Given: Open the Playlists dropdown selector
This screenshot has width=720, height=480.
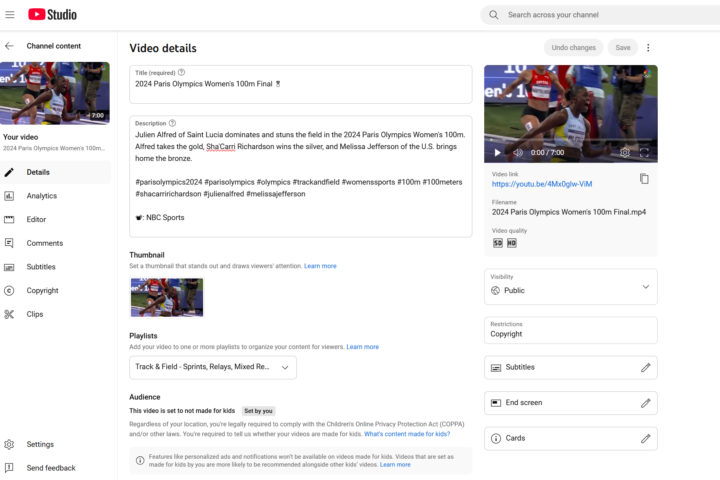Looking at the screenshot, I should coord(214,367).
